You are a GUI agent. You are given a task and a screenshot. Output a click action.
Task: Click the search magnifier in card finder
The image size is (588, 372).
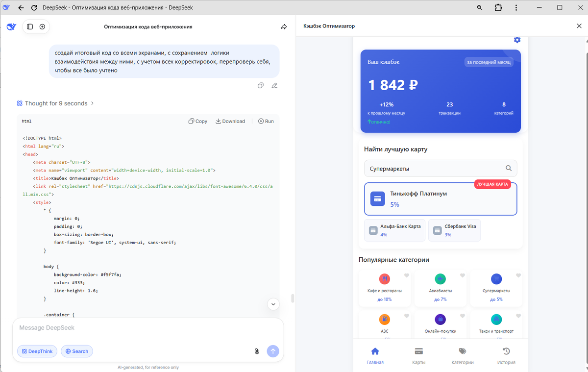tap(509, 168)
